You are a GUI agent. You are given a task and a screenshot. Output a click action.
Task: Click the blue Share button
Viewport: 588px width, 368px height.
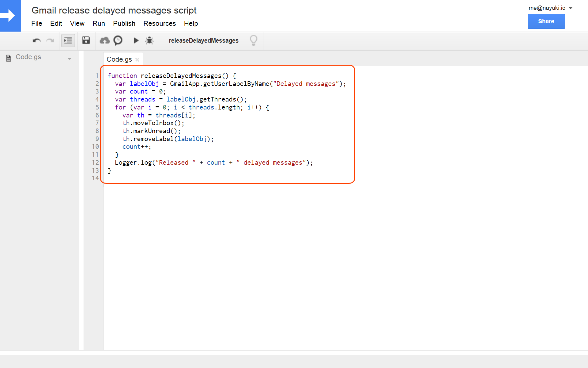pos(546,21)
